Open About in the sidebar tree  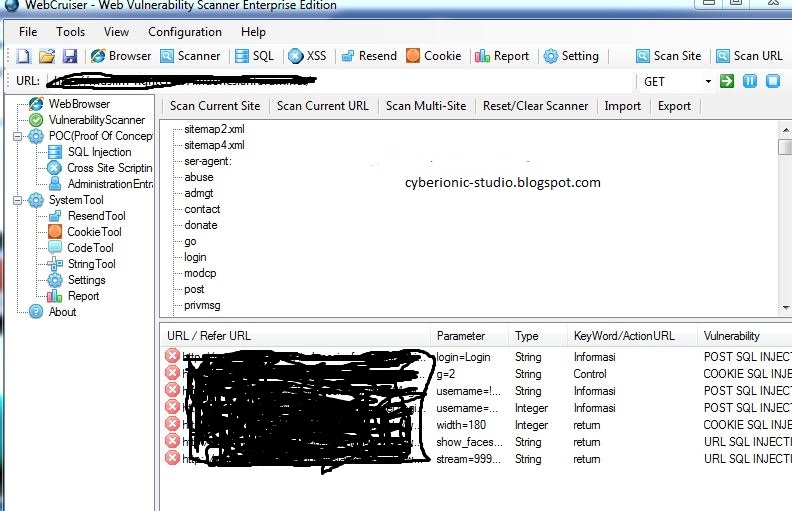pyautogui.click(x=62, y=312)
